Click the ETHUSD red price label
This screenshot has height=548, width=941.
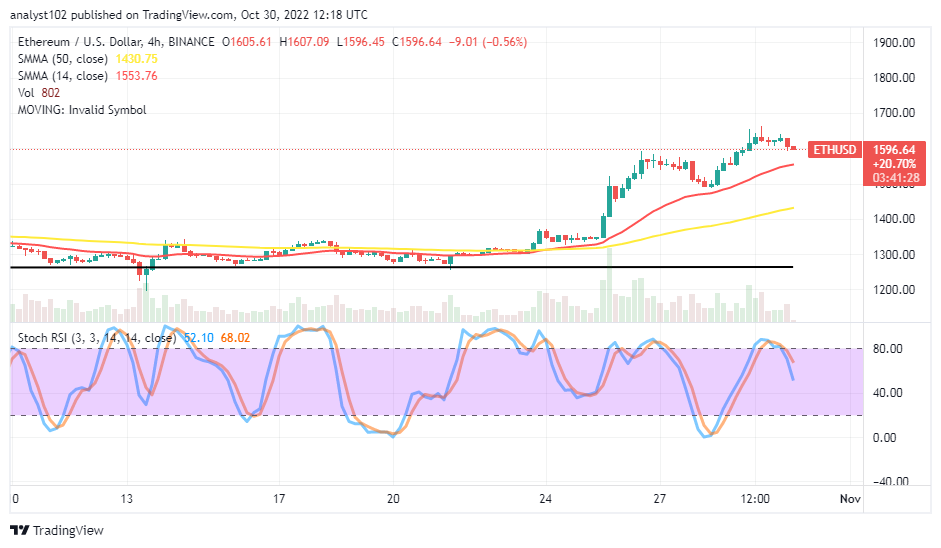834,149
